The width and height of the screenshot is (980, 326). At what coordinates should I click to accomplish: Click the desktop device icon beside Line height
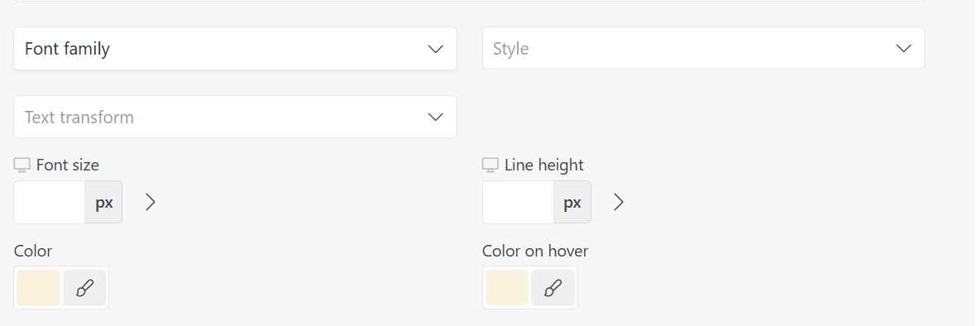click(x=490, y=165)
